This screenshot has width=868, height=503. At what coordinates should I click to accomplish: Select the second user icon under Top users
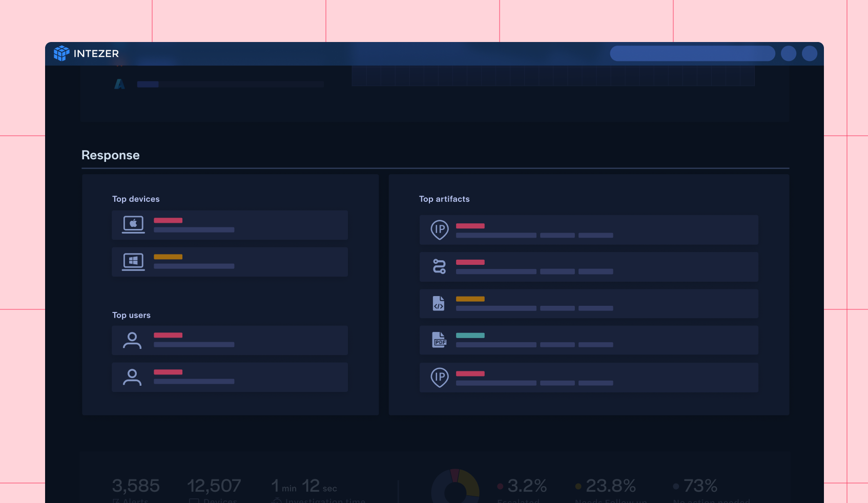tap(132, 377)
